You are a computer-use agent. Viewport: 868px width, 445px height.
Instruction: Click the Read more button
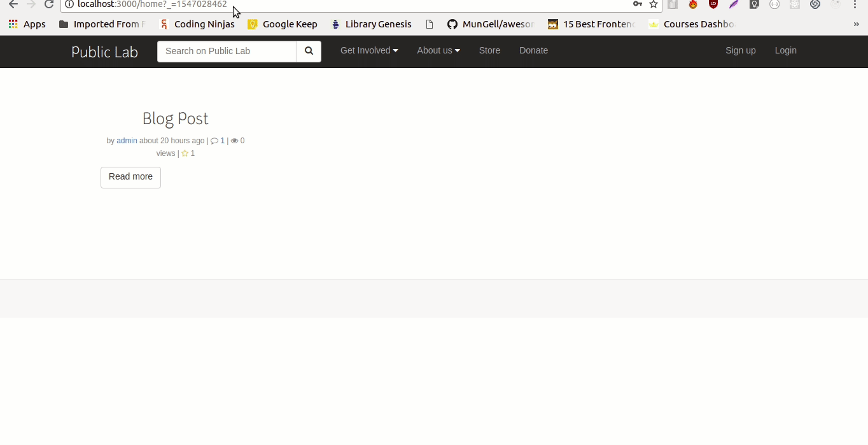[x=130, y=177]
